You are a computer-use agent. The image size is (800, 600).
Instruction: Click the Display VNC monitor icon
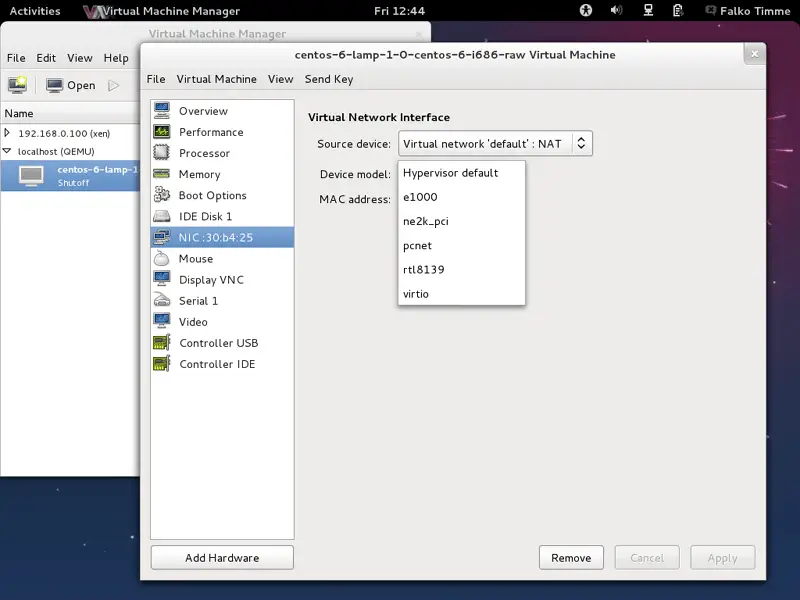(x=162, y=279)
